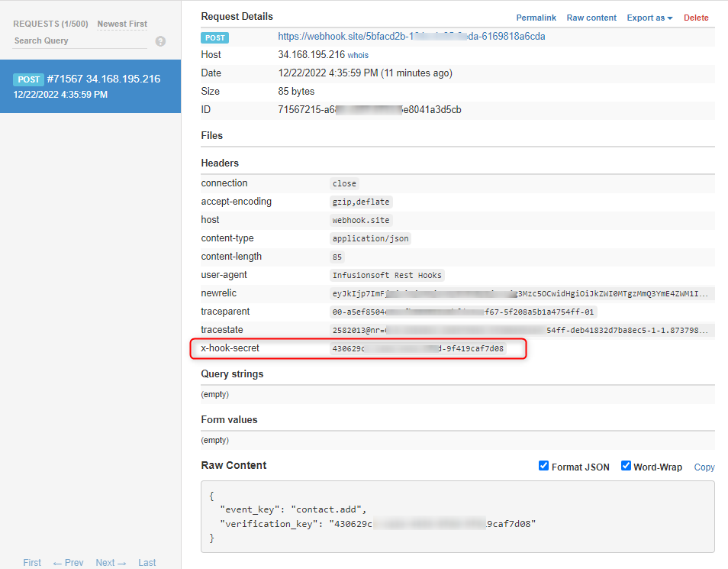The height and width of the screenshot is (569, 728).
Task: Open the Permalink for this request
Action: pyautogui.click(x=536, y=18)
